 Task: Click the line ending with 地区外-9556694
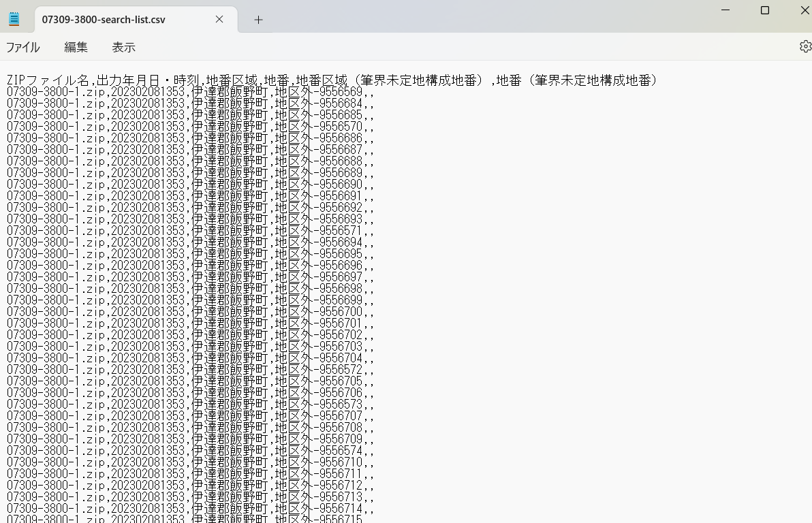[x=190, y=242]
